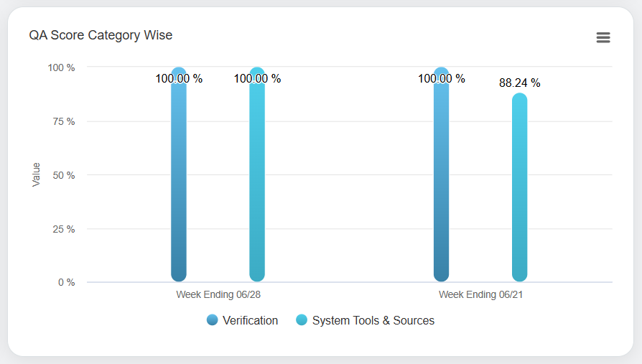The image size is (642, 364).
Task: Toggle the Verification series legend label
Action: [x=250, y=320]
